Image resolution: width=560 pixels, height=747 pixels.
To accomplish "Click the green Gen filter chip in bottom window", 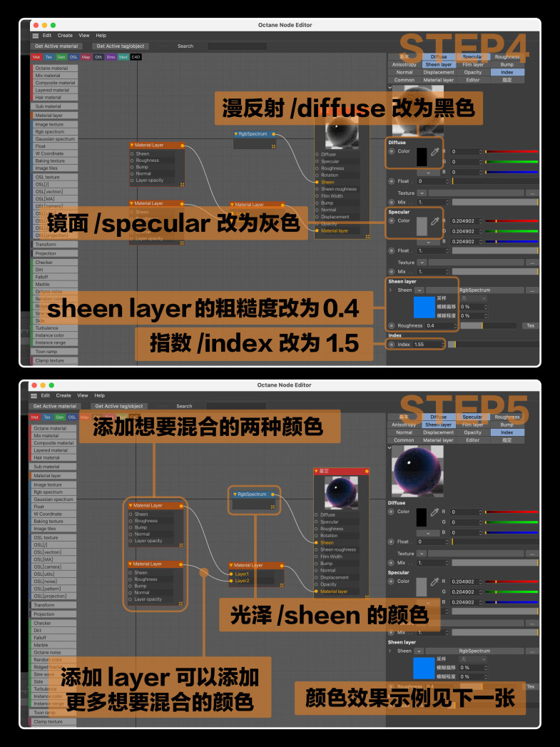I will click(x=61, y=417).
